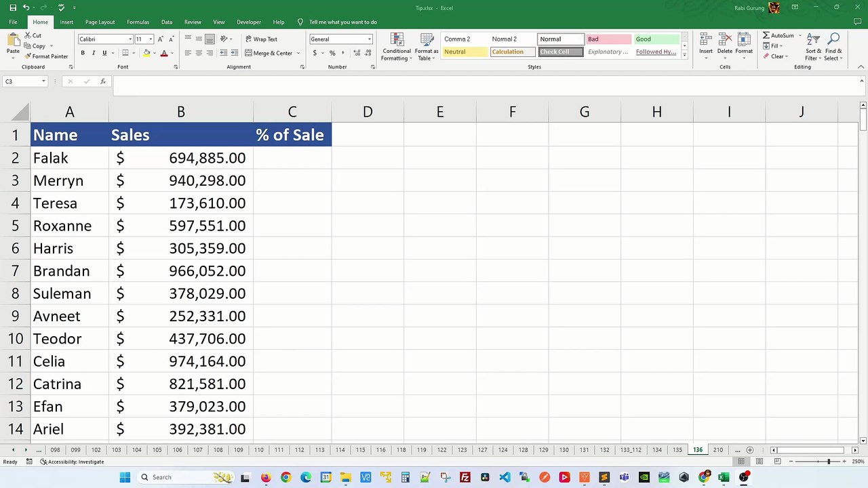
Task: Undo the last action in the Quick Access toolbar
Action: click(26, 7)
